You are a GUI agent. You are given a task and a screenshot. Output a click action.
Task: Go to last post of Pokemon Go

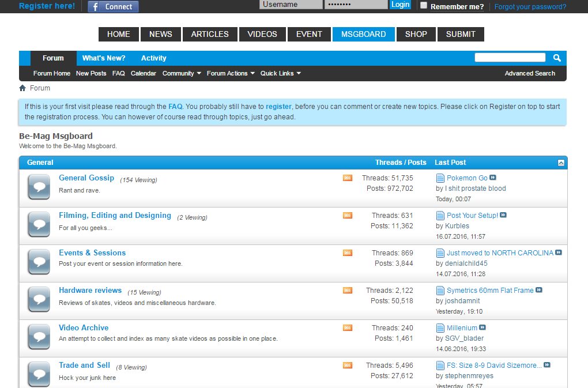coord(493,178)
